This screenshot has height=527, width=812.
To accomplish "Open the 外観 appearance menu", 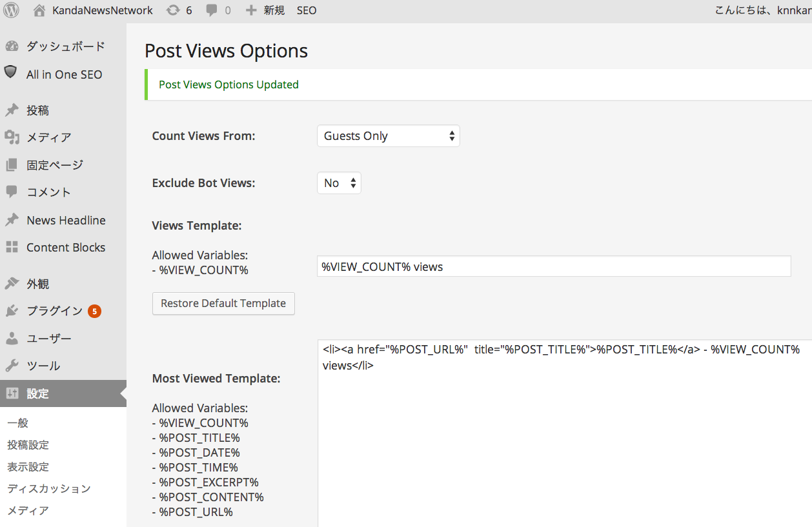I will 37,284.
